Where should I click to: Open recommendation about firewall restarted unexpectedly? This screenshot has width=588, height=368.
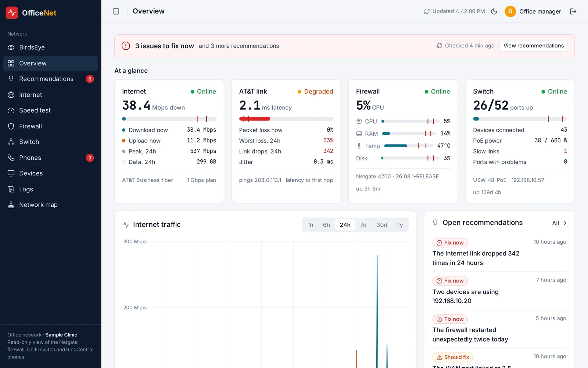[499, 329]
